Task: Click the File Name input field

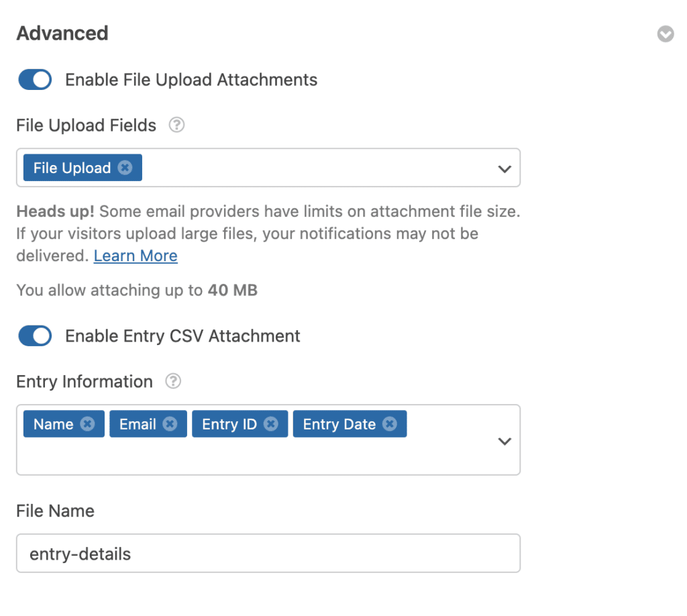Action: point(268,554)
